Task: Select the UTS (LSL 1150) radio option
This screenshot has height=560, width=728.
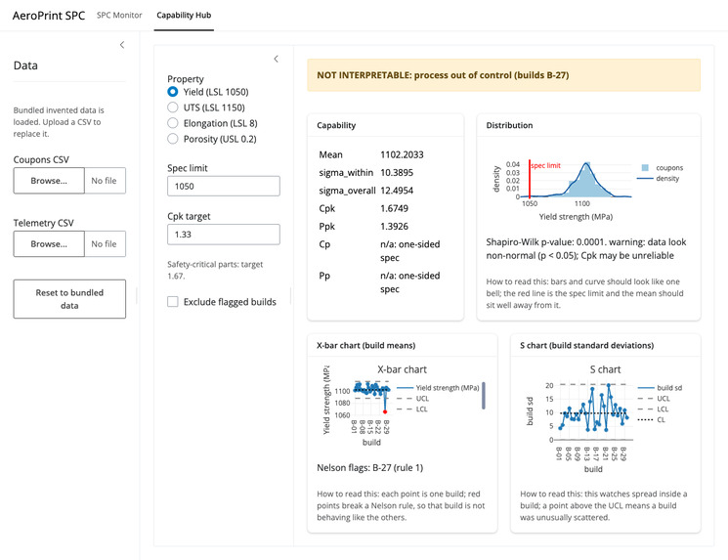Action: click(x=173, y=108)
